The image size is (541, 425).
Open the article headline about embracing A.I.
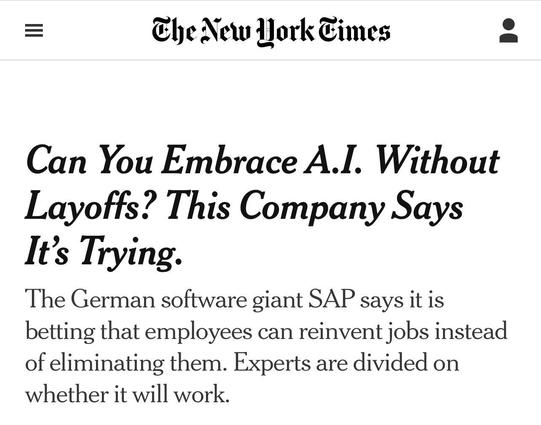point(262,206)
